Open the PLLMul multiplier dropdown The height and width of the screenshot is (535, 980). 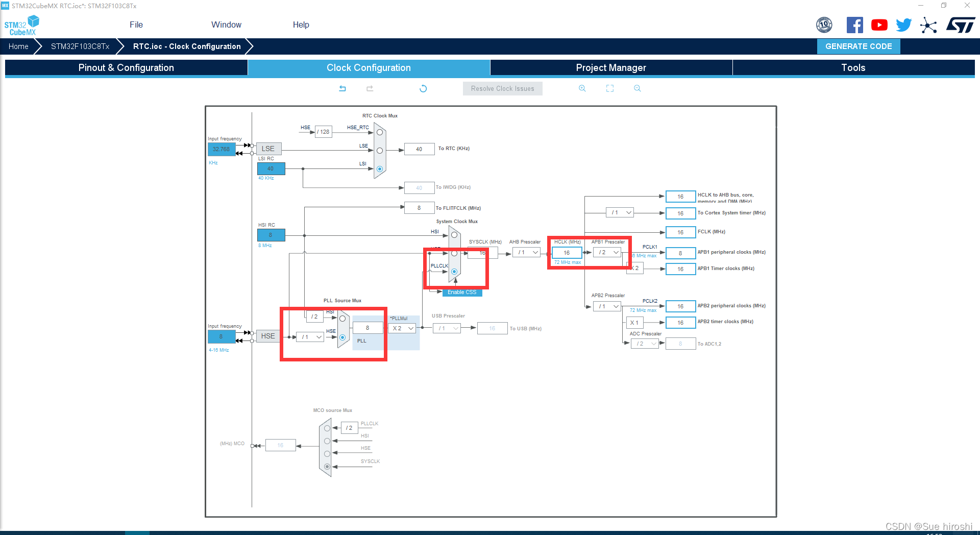402,328
